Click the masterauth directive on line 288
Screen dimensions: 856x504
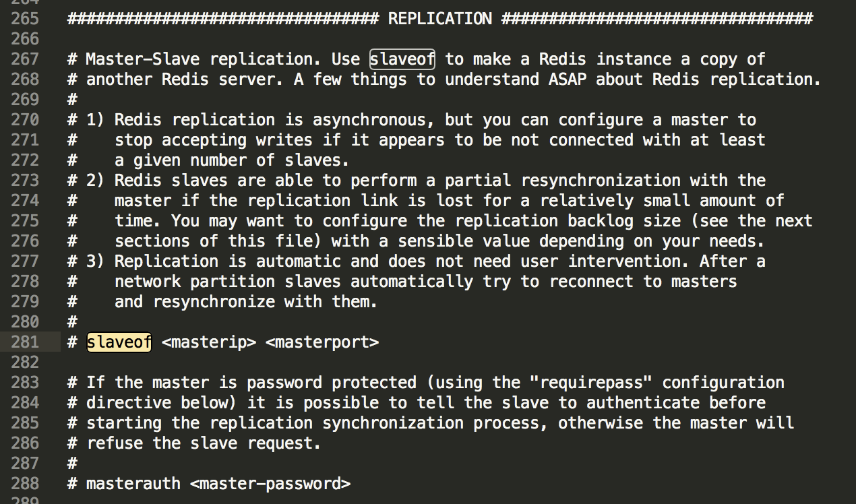(133, 484)
